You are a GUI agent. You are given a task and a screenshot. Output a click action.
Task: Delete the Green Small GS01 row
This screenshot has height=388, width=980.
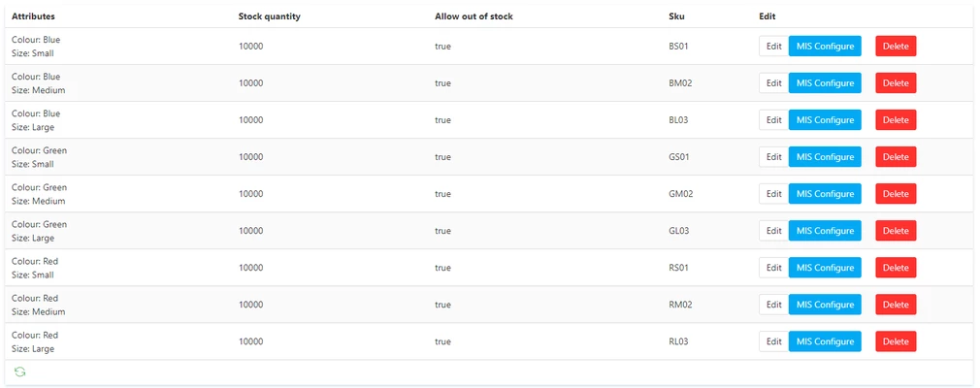(x=896, y=157)
